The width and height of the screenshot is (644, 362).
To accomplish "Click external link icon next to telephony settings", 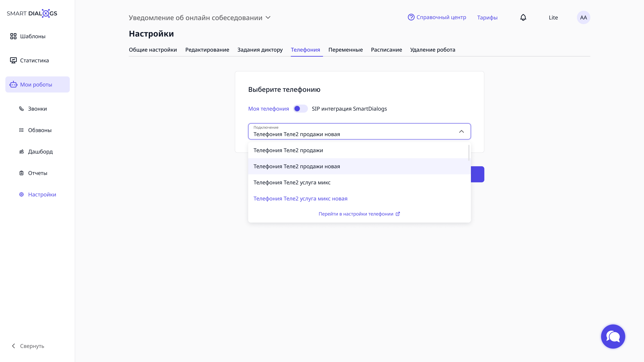I will [x=398, y=214].
